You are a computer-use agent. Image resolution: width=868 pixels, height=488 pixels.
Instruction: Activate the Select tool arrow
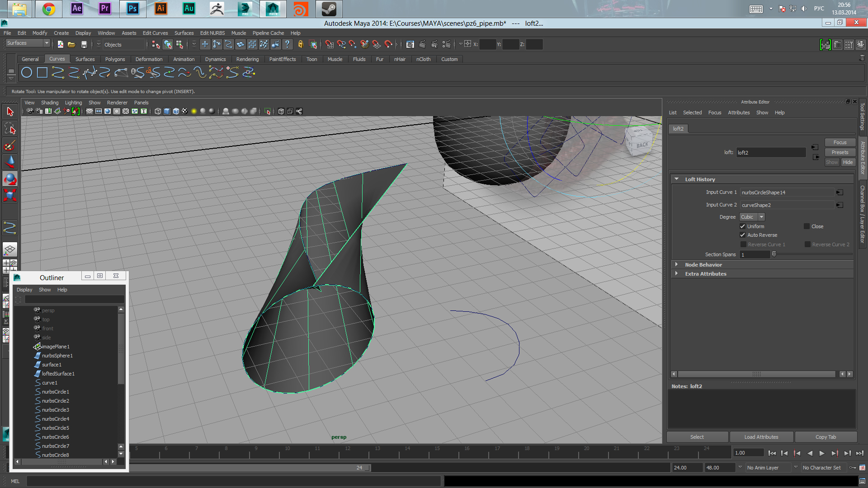click(x=10, y=112)
